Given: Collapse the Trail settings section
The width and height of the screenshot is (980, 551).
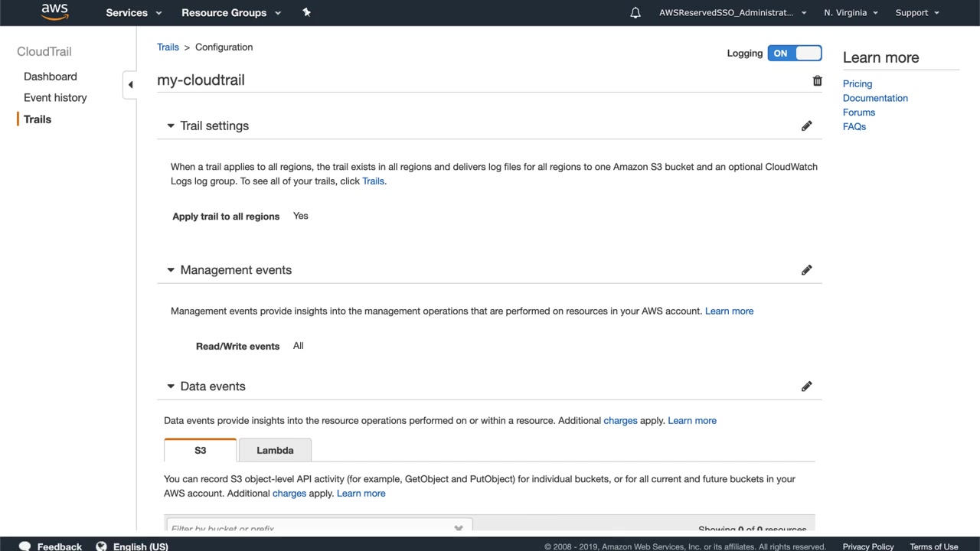Looking at the screenshot, I should (x=171, y=126).
